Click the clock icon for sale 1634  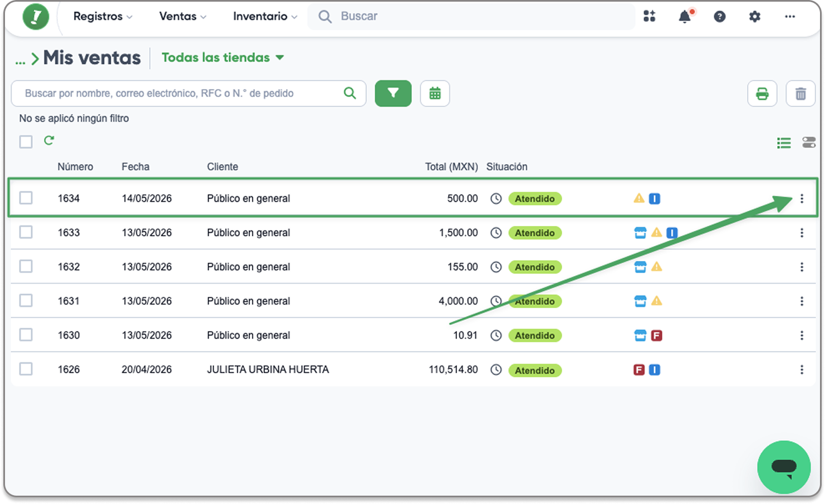496,199
